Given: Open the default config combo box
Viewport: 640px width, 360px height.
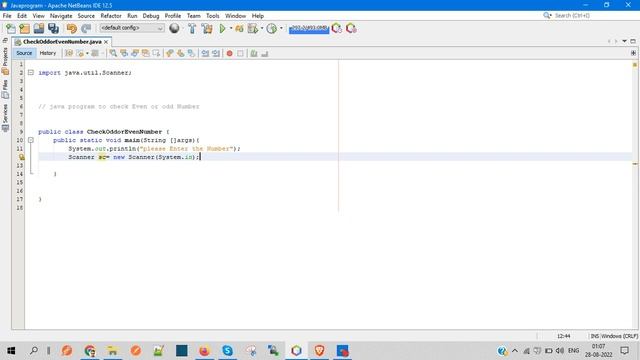Looking at the screenshot, I should pyautogui.click(x=131, y=28).
